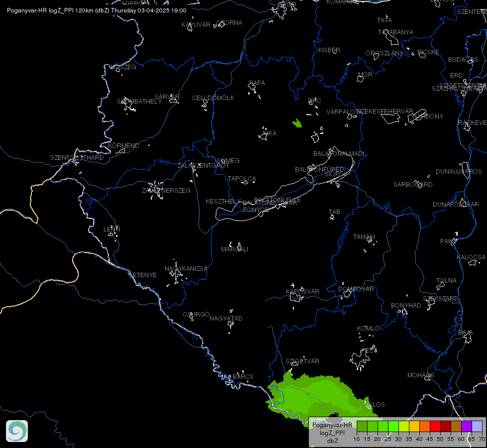Click the BONYHÁD city label
This screenshot has width=487, height=448.
point(406,305)
